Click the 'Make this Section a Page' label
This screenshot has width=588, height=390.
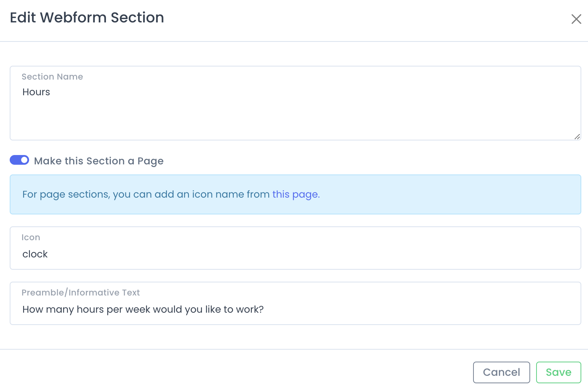coord(99,161)
